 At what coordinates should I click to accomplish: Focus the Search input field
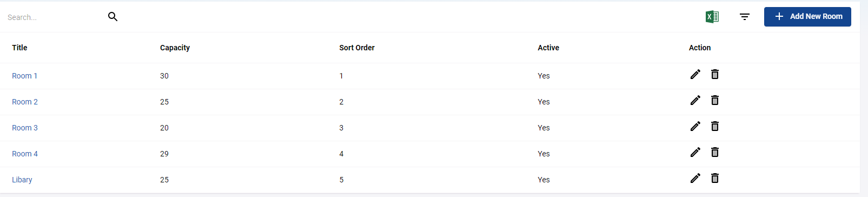54,17
